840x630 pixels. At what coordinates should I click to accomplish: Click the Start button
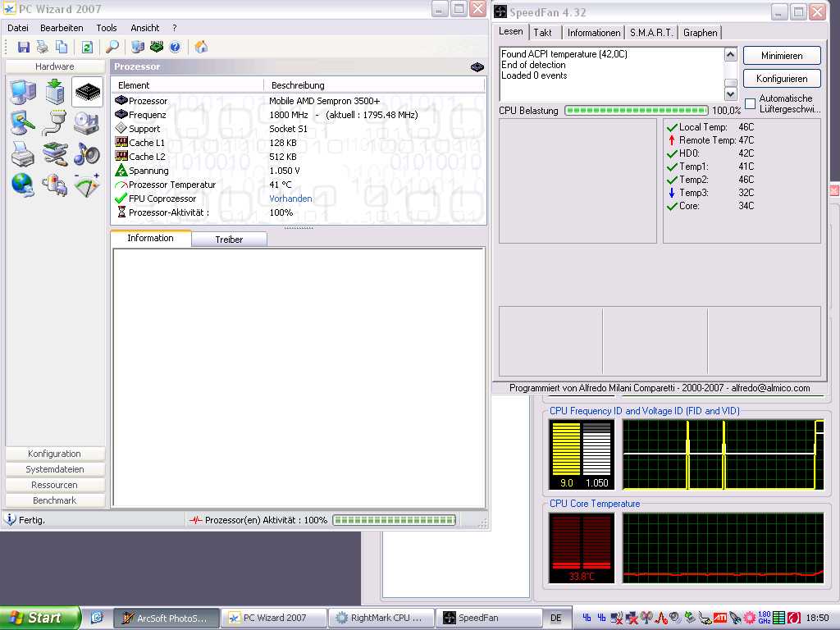click(x=39, y=618)
